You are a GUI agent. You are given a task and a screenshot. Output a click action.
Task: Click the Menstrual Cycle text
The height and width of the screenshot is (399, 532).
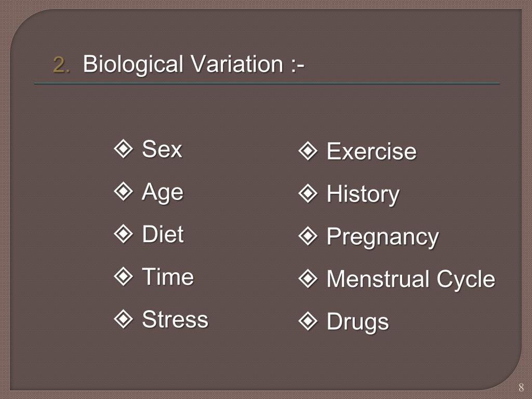411,280
